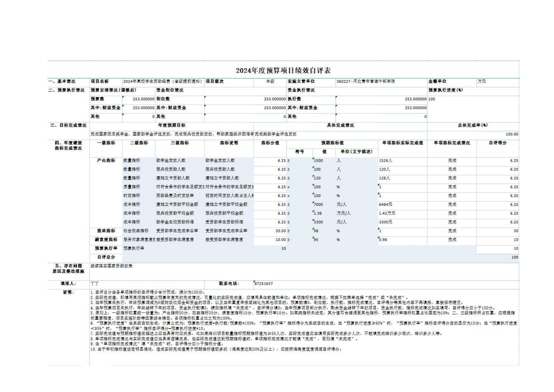Click the 单项指标完成情况 column header
The height and width of the screenshot is (392, 554).
pos(452,143)
